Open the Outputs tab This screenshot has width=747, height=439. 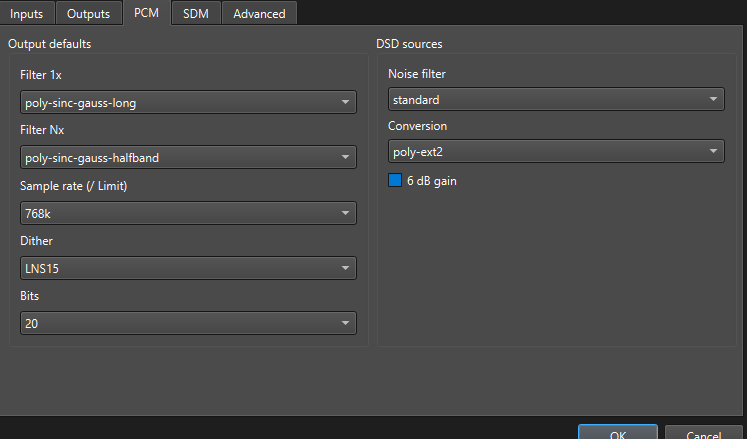(x=88, y=13)
